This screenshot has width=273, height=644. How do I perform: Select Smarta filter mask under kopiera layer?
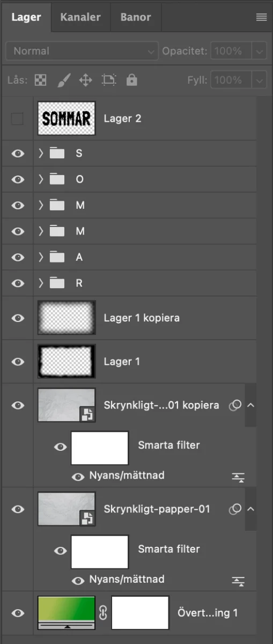coord(100,448)
